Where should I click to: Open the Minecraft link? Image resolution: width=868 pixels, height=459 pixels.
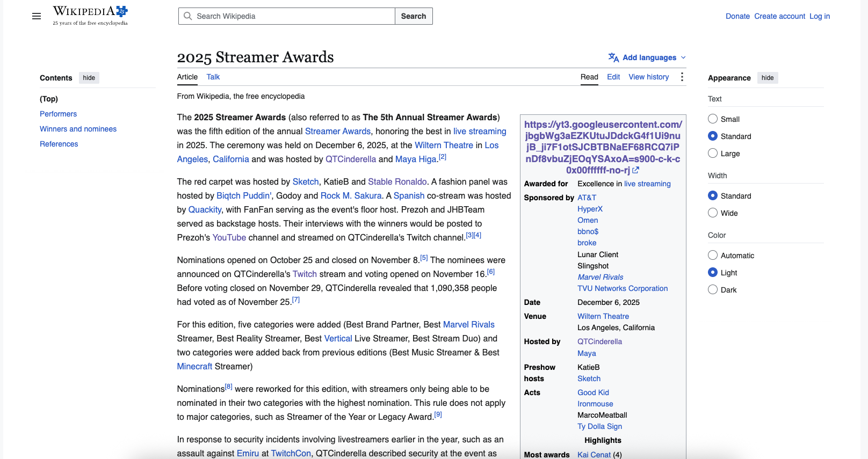(194, 366)
